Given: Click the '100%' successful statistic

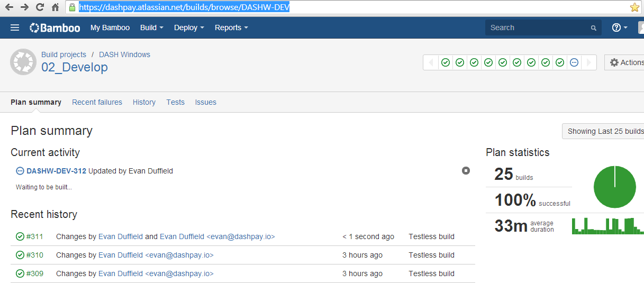Looking at the screenshot, I should pos(515,200).
